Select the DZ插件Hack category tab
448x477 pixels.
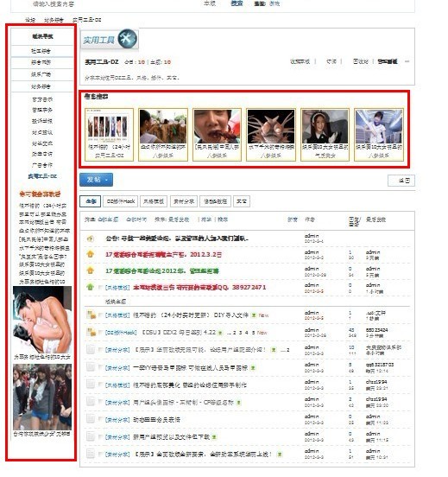click(x=121, y=201)
